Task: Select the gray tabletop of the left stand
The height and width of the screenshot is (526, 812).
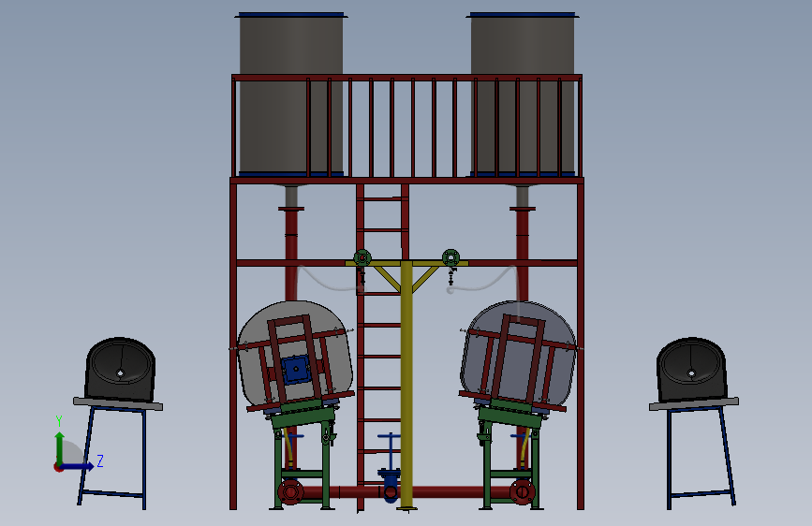Action: point(118,403)
